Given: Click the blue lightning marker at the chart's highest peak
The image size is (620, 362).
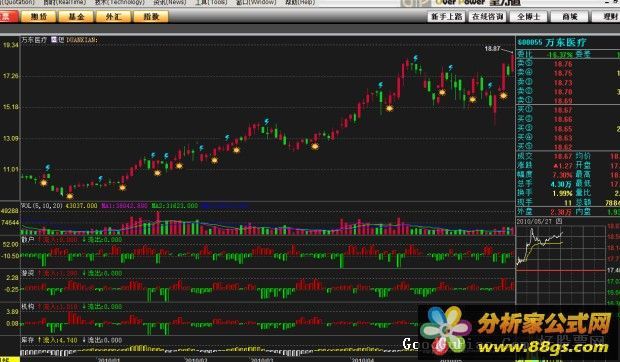Looking at the screenshot, I should (416, 58).
